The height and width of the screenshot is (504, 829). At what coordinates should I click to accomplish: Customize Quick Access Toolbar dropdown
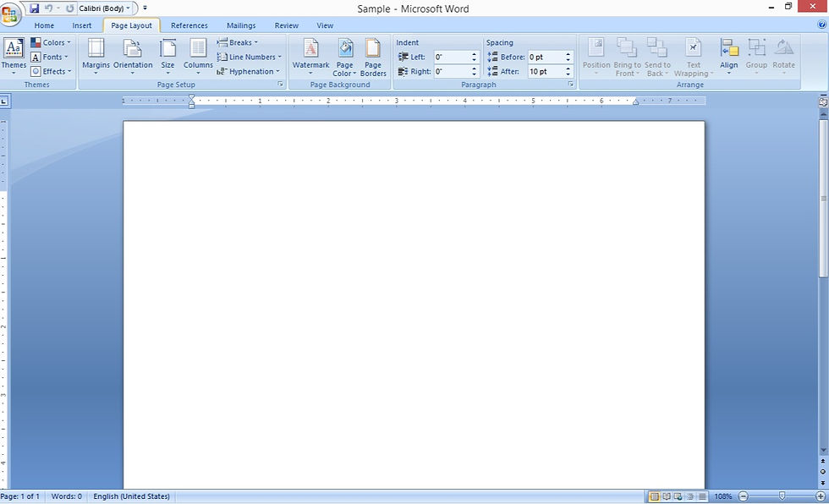click(145, 8)
